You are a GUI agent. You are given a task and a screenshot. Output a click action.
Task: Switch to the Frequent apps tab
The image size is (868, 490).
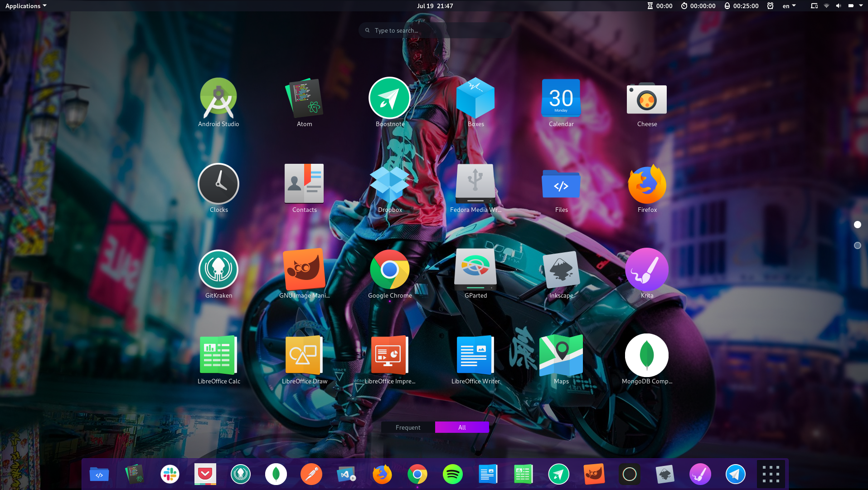(408, 427)
